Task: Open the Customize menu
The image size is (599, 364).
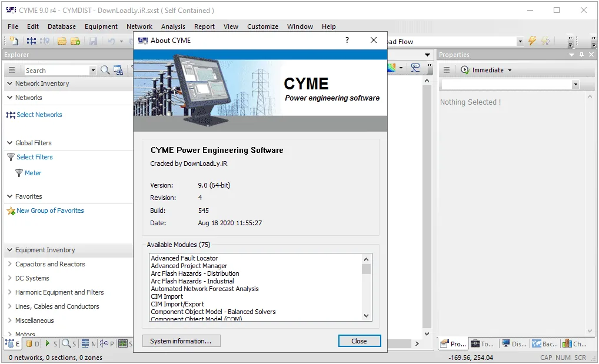Action: tap(262, 26)
